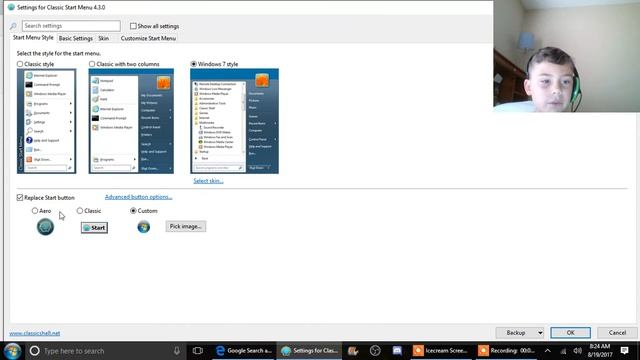Click the Classic with two columns preview thumbnail
This screenshot has width=640, height=360.
(131, 121)
